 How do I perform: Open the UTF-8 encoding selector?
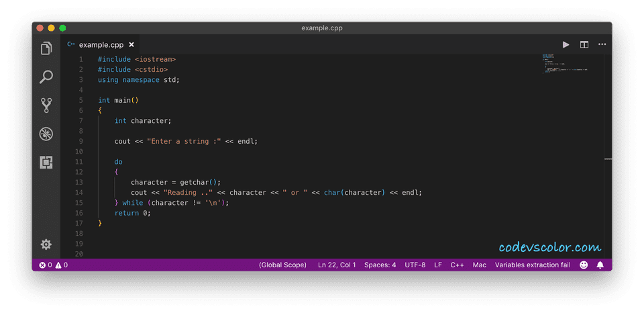click(x=415, y=265)
